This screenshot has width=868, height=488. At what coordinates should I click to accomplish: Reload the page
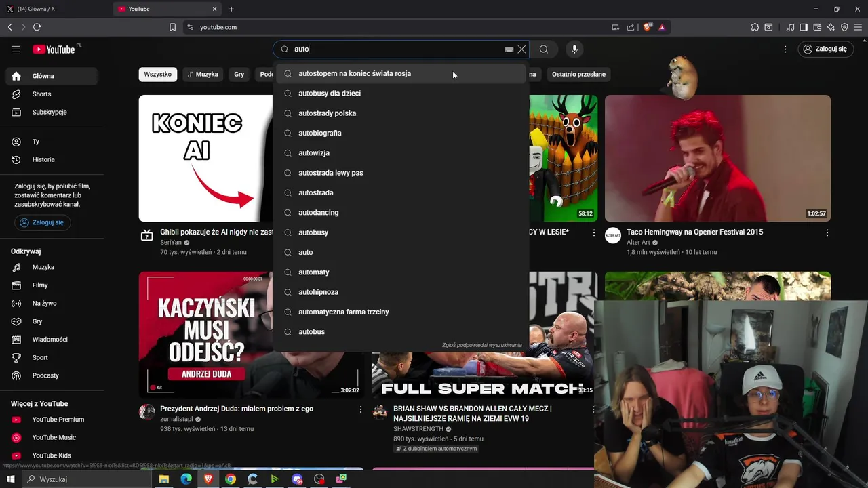37,27
